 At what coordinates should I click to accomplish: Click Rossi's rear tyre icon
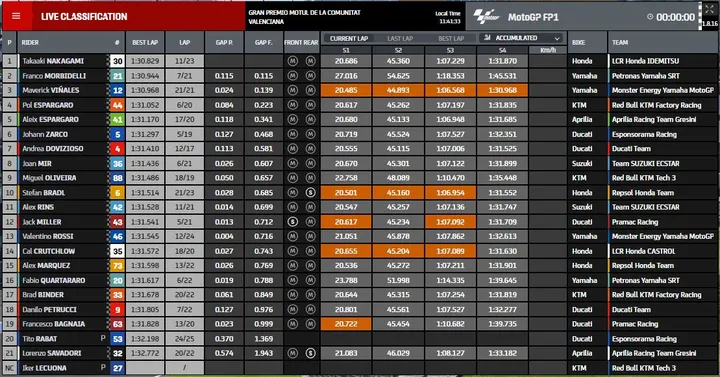tap(310, 236)
